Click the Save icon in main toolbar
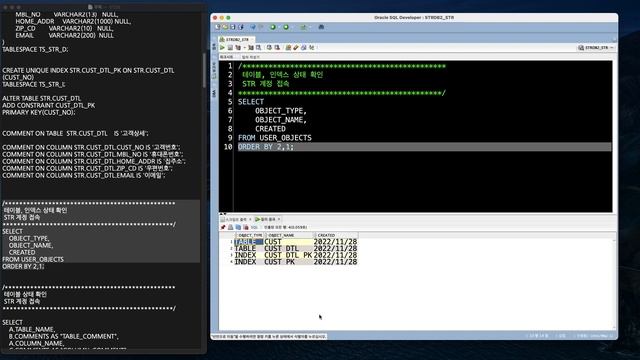Viewport: 640px width, 360px height. (x=233, y=27)
